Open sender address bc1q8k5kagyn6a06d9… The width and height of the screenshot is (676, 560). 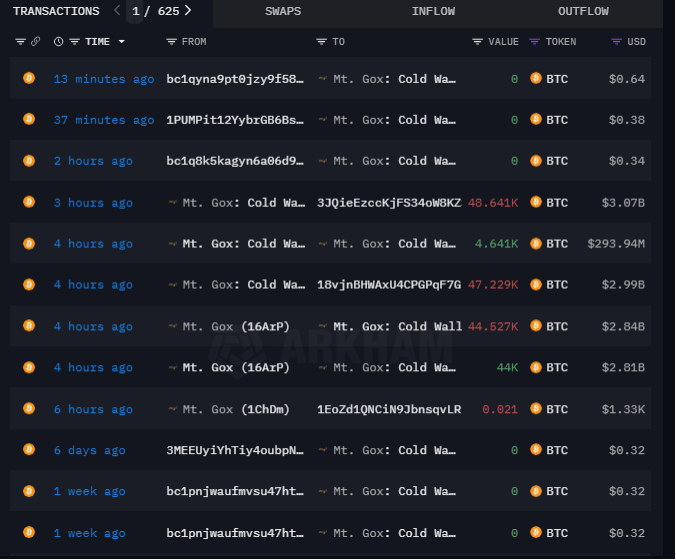tap(235, 161)
